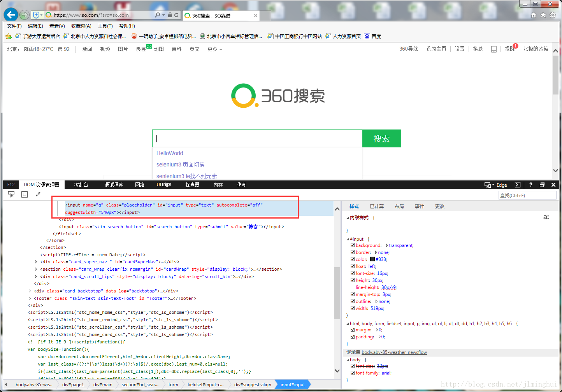Refresh the page using the reload icon
This screenshot has height=392, width=562.
(x=177, y=15)
